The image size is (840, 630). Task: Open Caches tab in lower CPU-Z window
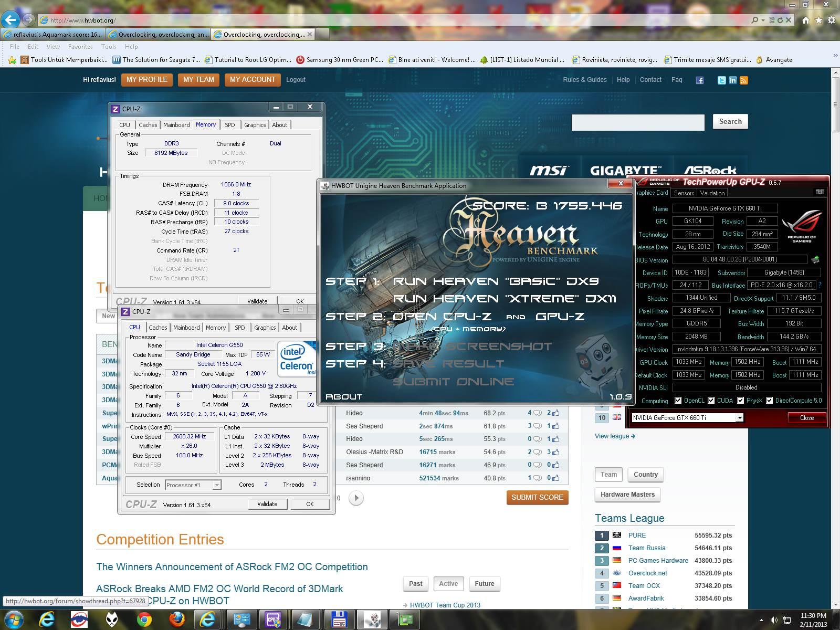[x=157, y=328]
